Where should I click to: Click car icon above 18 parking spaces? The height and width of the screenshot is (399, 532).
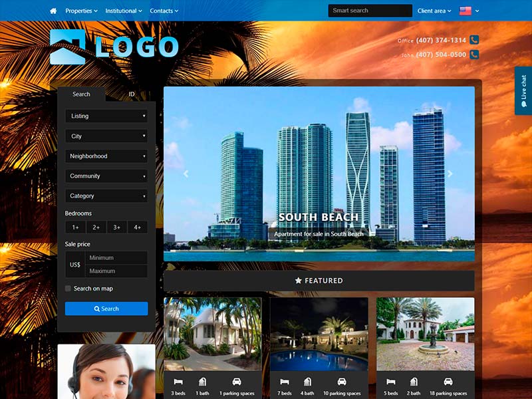(x=448, y=382)
